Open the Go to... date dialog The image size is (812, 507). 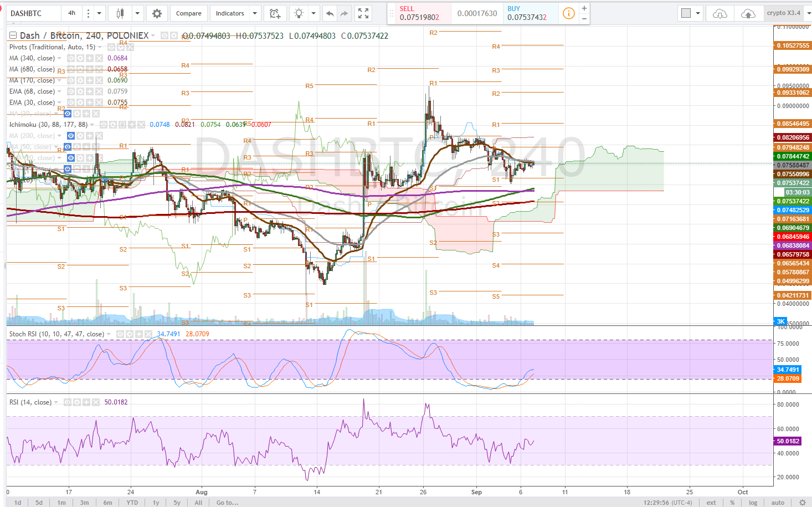coord(227,503)
